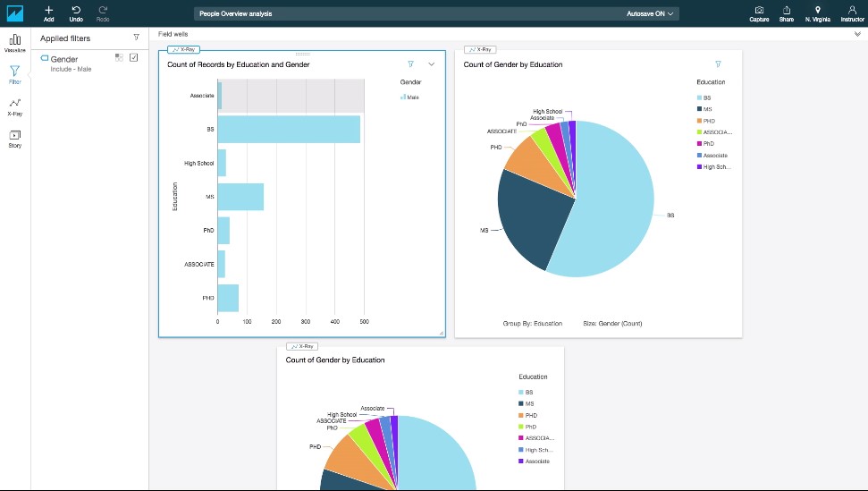Click the bar chart resize corner handle
This screenshot has height=491, width=868.
[442, 333]
